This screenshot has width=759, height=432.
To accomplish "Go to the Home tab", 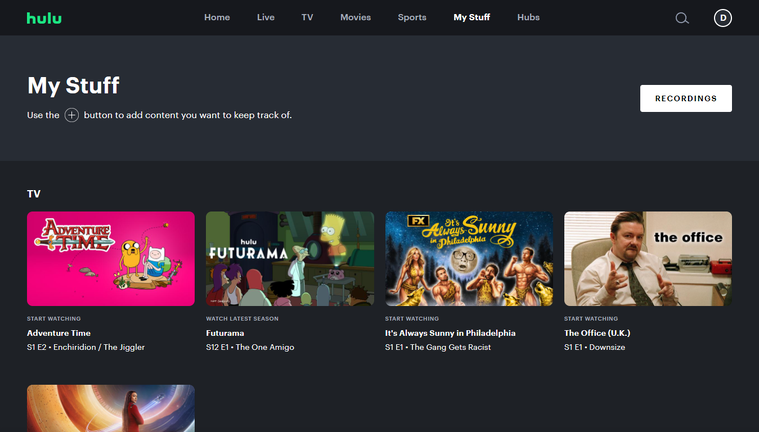I will [217, 17].
